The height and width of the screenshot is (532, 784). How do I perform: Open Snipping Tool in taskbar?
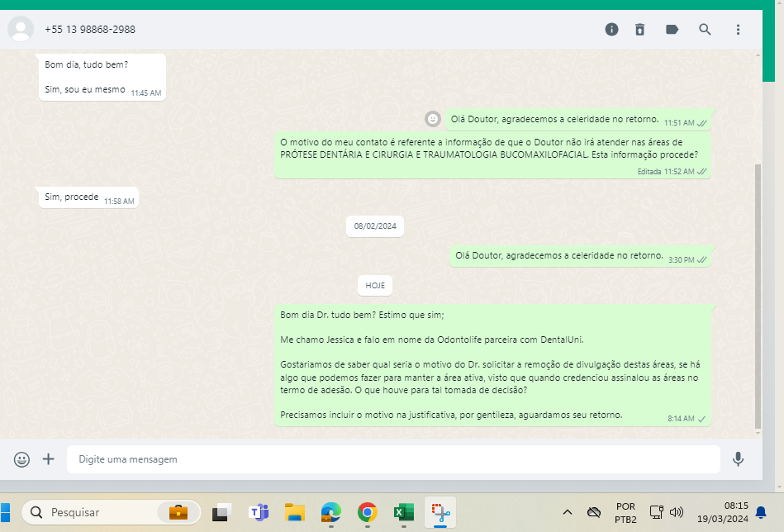pos(440,512)
